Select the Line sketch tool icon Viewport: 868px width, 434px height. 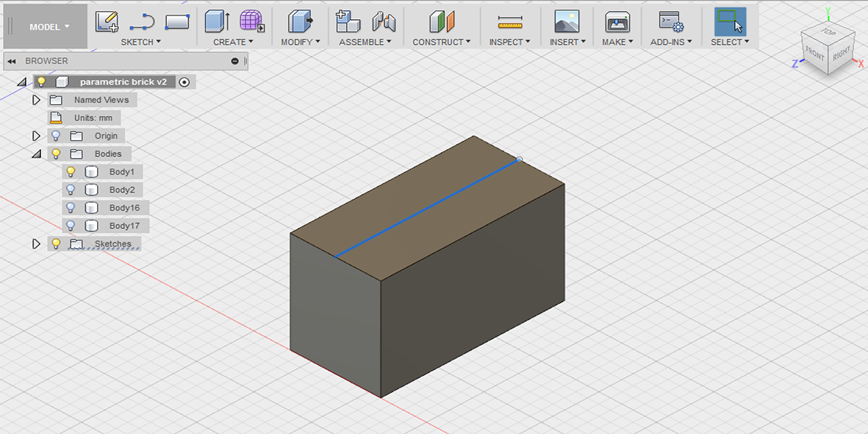[x=143, y=22]
